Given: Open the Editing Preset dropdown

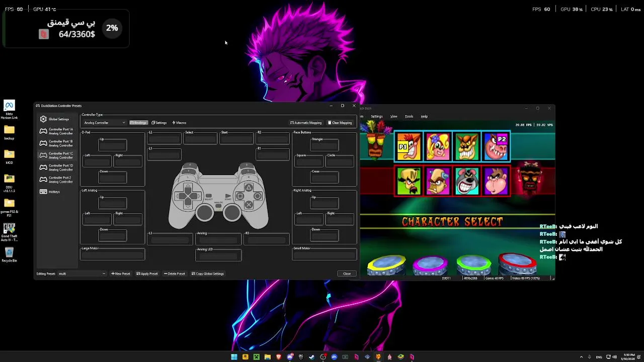Looking at the screenshot, I should 82,274.
